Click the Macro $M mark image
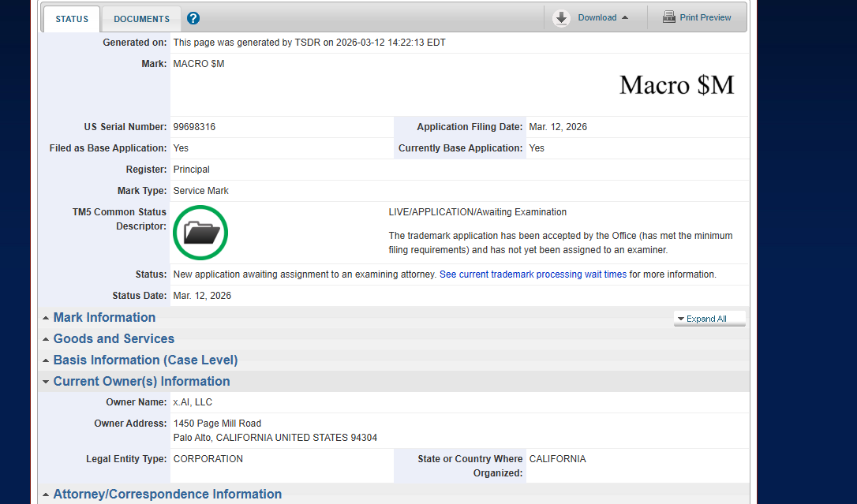The height and width of the screenshot is (504, 857). pos(676,85)
